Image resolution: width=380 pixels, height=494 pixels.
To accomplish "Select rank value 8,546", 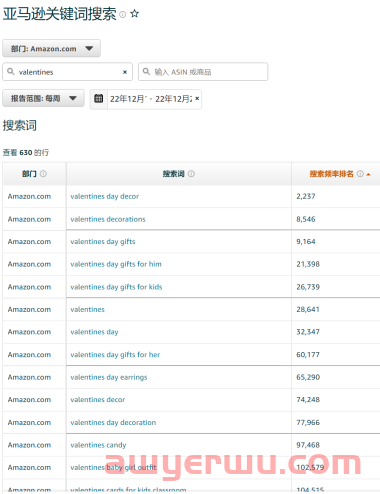I will 306,219.
